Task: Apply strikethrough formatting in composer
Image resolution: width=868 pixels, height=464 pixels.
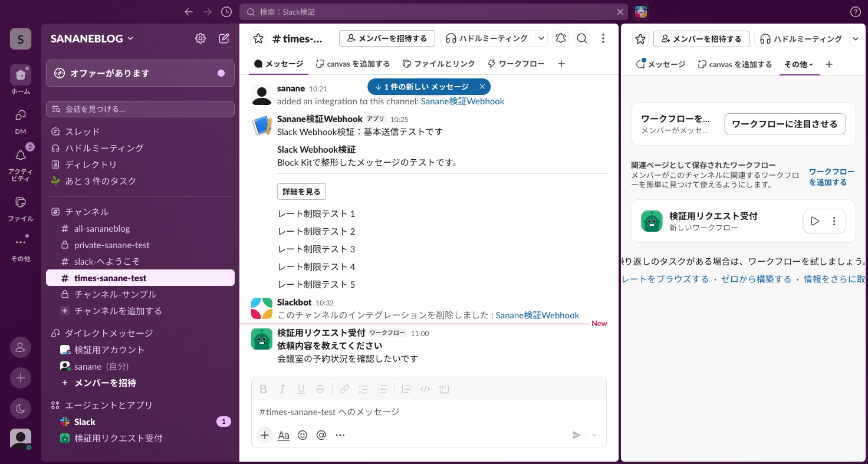Action: tap(320, 389)
